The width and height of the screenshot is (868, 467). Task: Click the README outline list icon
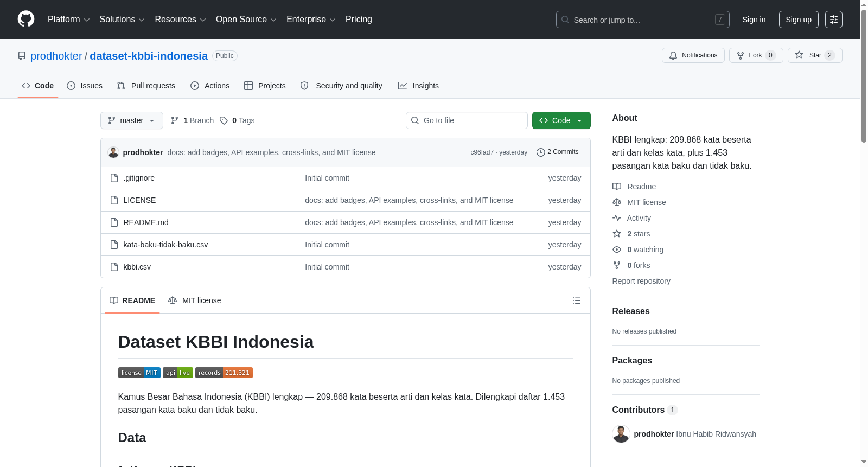577,300
